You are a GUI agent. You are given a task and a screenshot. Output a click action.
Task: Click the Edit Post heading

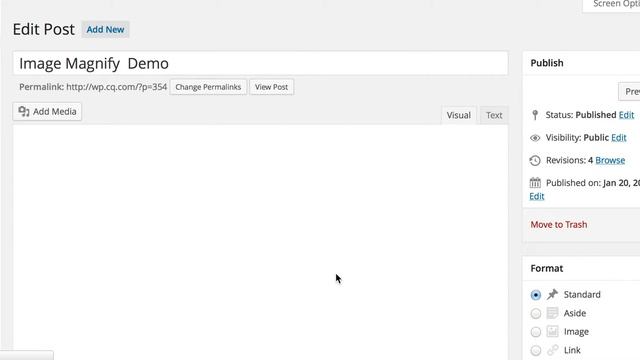[44, 29]
